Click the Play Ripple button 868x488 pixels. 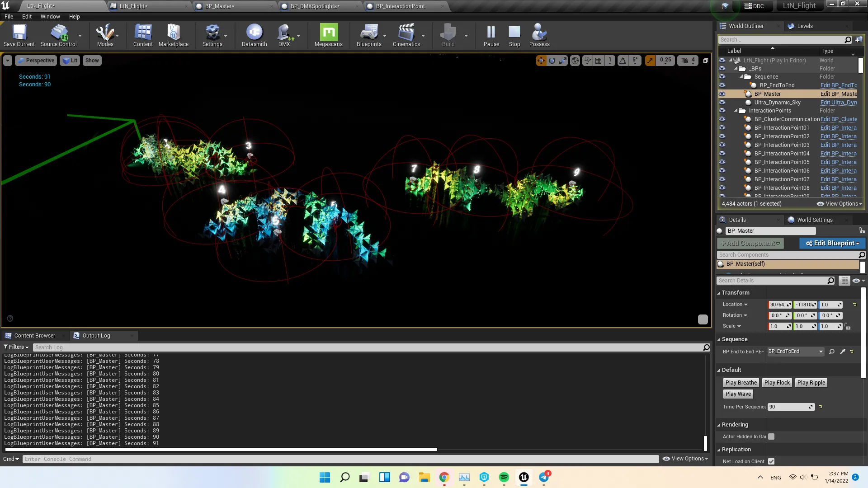point(811,383)
